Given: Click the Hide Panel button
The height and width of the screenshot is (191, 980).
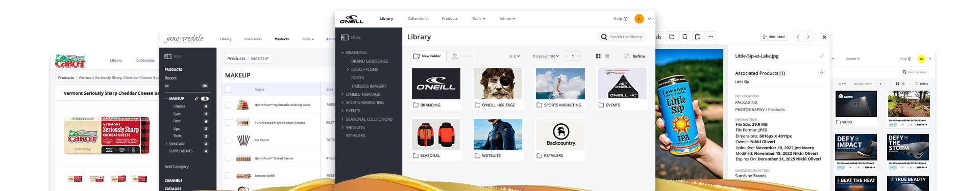Looking at the screenshot, I should click(x=774, y=37).
